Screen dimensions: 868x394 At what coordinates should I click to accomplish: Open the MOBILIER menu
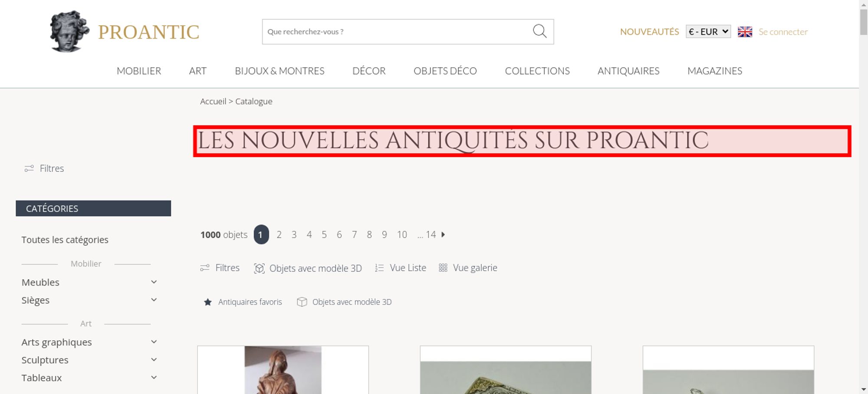tap(139, 71)
